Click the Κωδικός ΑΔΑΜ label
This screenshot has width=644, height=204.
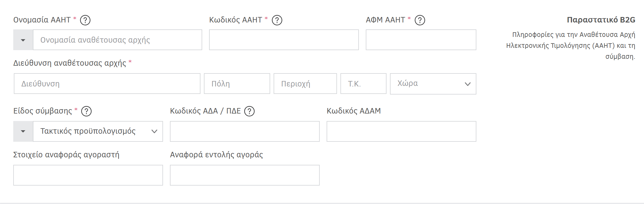354,111
